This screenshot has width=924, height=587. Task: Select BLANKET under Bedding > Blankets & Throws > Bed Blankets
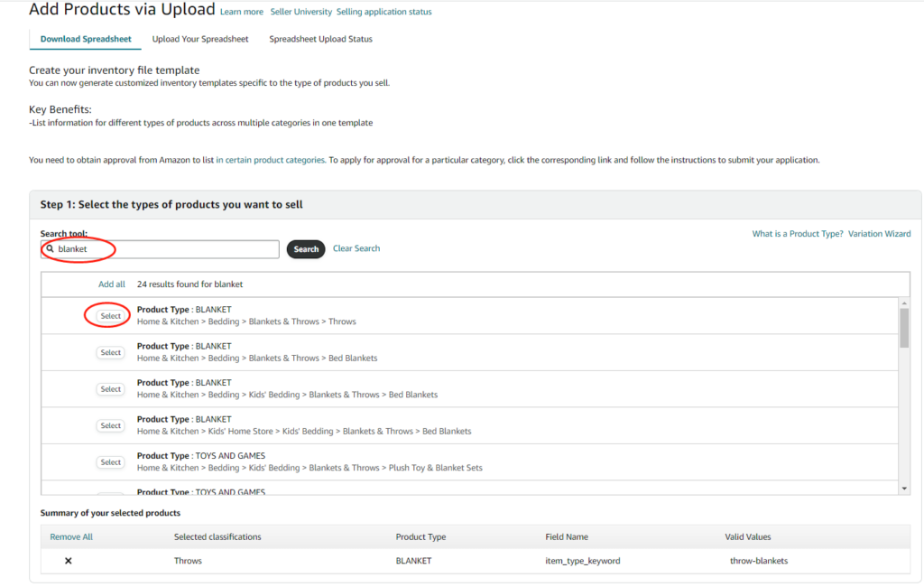click(111, 353)
